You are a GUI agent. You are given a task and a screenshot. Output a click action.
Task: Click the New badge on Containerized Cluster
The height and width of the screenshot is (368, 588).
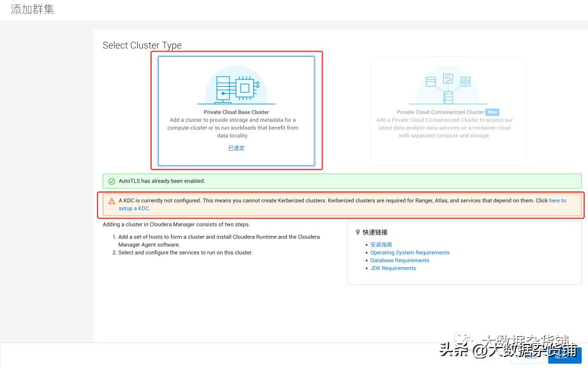pos(492,112)
